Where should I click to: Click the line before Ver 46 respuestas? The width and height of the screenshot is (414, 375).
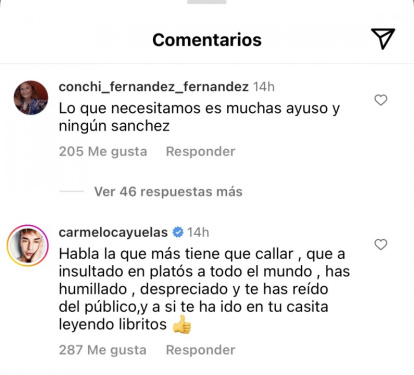coord(71,191)
